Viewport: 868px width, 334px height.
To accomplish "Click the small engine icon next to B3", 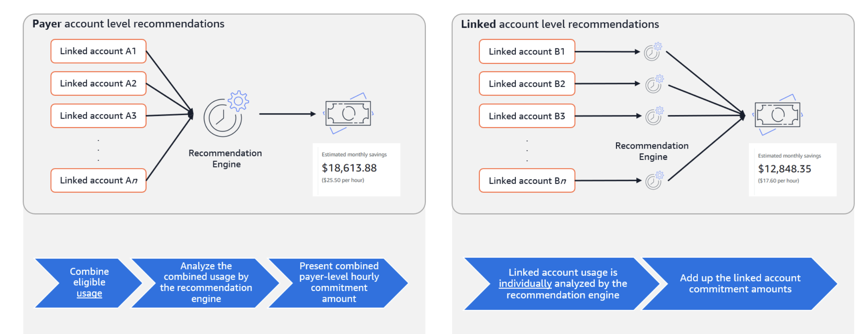I will tap(654, 116).
